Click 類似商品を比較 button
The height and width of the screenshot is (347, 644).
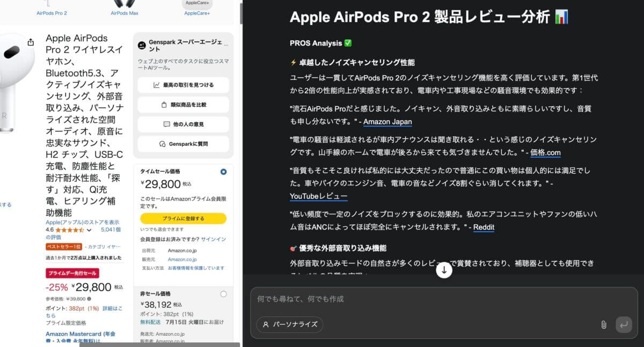[183, 105]
